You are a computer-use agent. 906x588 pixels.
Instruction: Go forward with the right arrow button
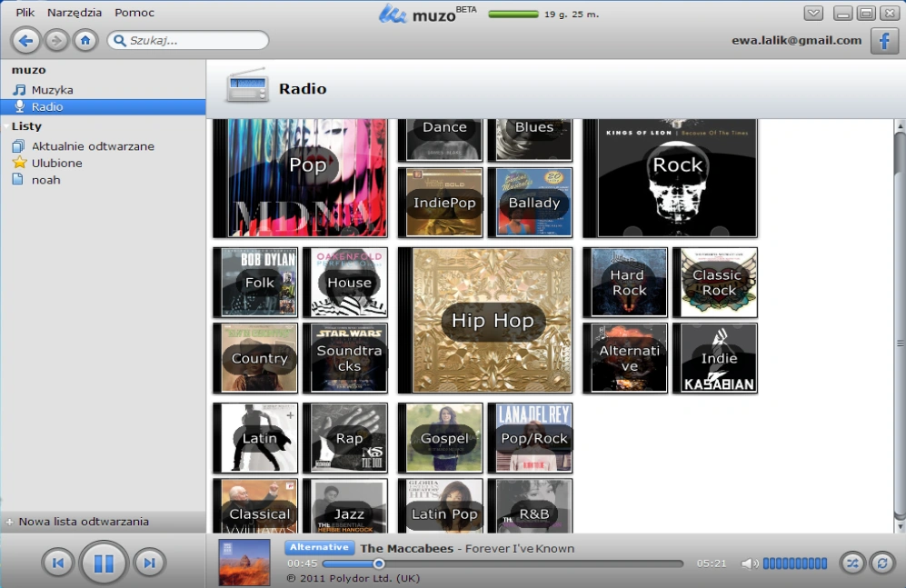[x=56, y=40]
